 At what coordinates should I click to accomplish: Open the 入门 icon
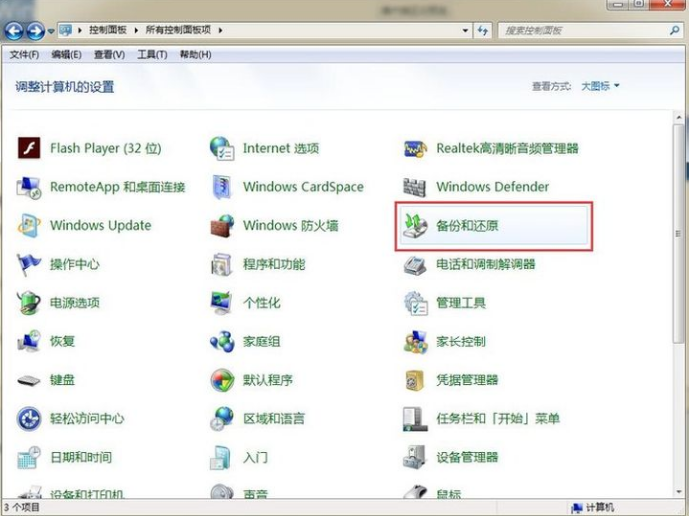(221, 458)
